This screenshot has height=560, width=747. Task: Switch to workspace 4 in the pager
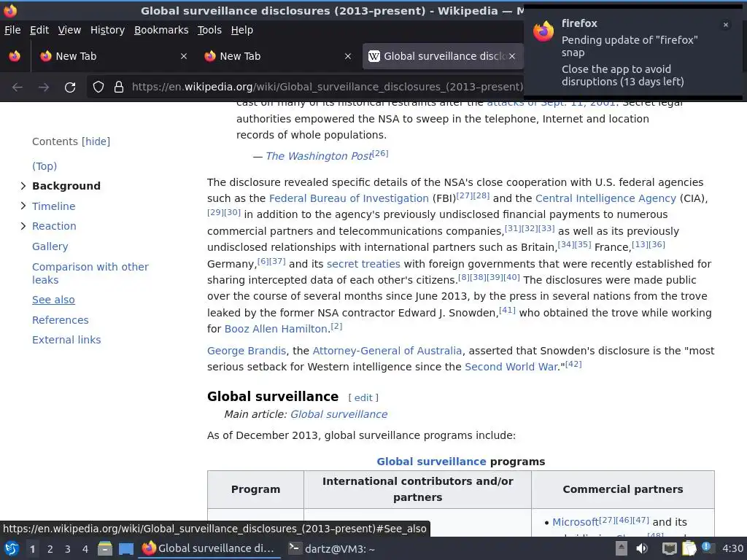tap(85, 549)
